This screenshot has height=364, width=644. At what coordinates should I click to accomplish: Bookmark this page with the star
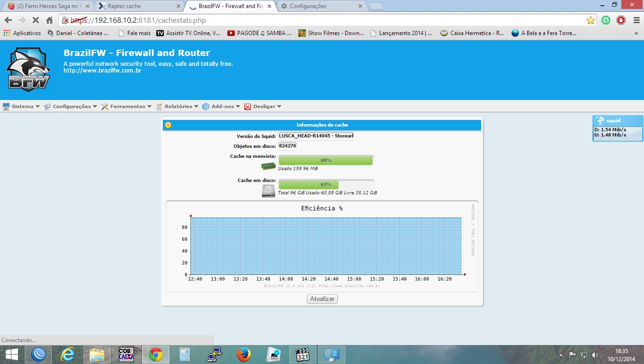[x=590, y=20]
